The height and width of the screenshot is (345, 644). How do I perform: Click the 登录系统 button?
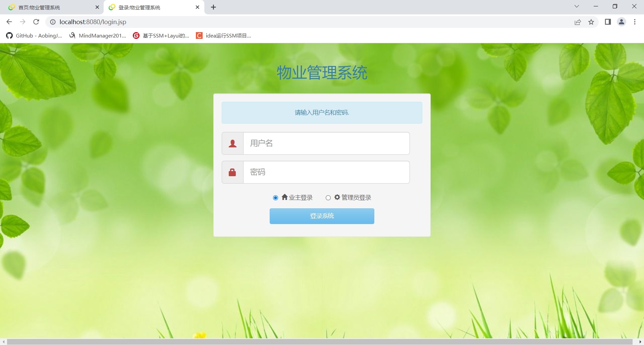321,216
